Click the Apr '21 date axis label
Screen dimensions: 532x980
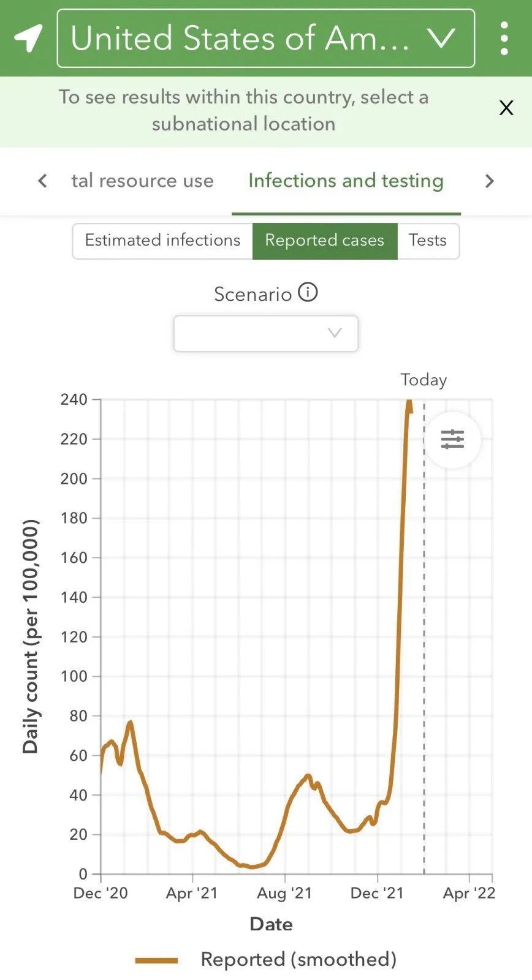pyautogui.click(x=192, y=893)
